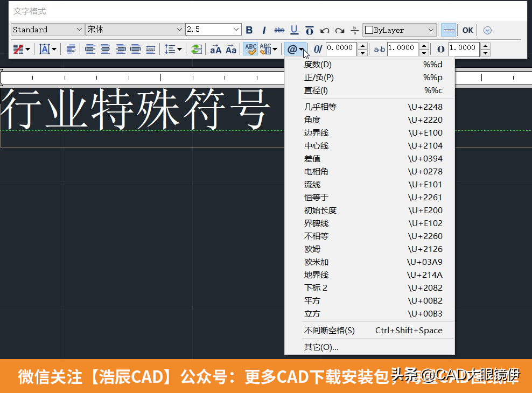
Task: Undo the last text edit
Action: (x=325, y=30)
